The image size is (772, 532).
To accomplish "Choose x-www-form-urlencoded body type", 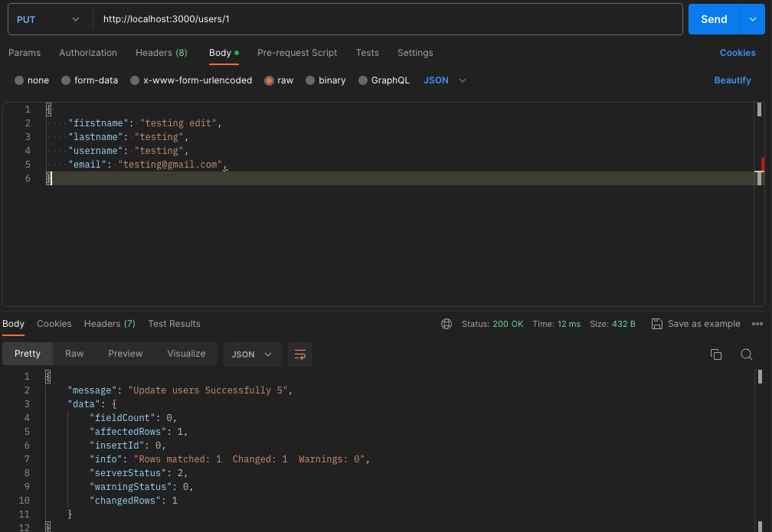I will click(x=135, y=80).
